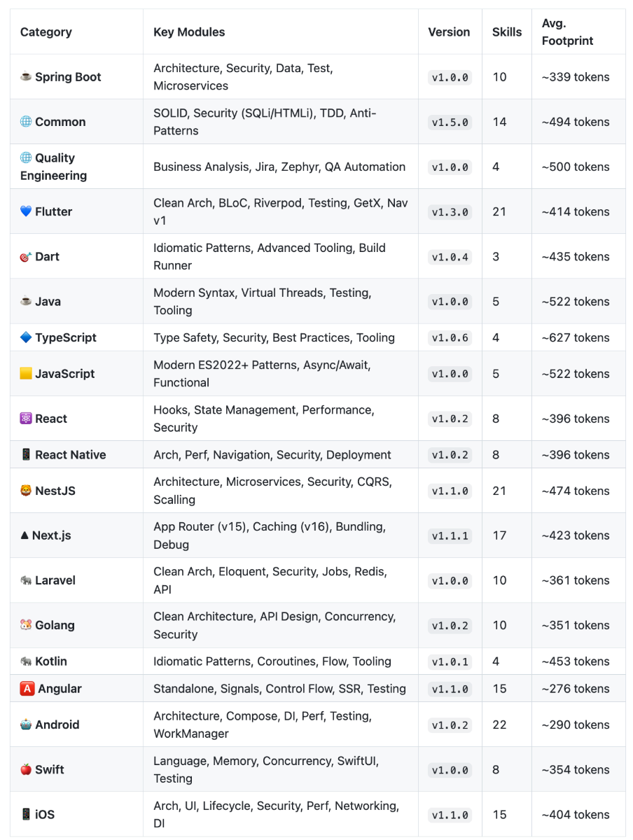This screenshot has height=840, width=633.
Task: Click the Avg. Footprint column header
Action: [567, 32]
